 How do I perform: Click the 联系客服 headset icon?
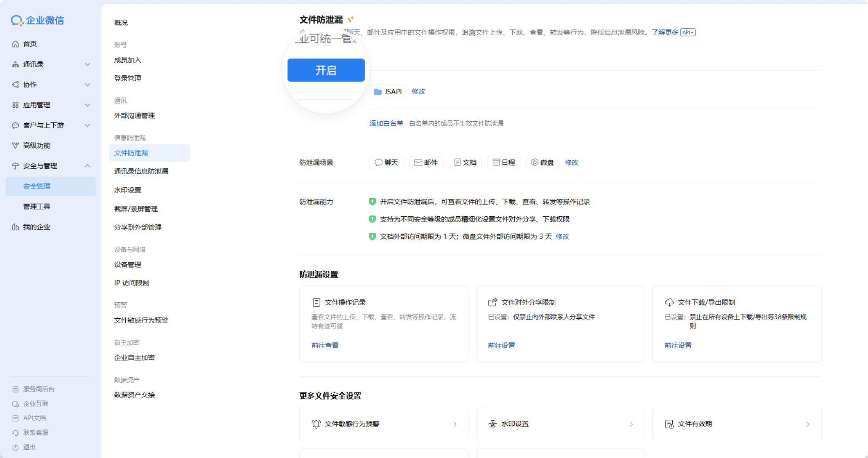click(16, 433)
